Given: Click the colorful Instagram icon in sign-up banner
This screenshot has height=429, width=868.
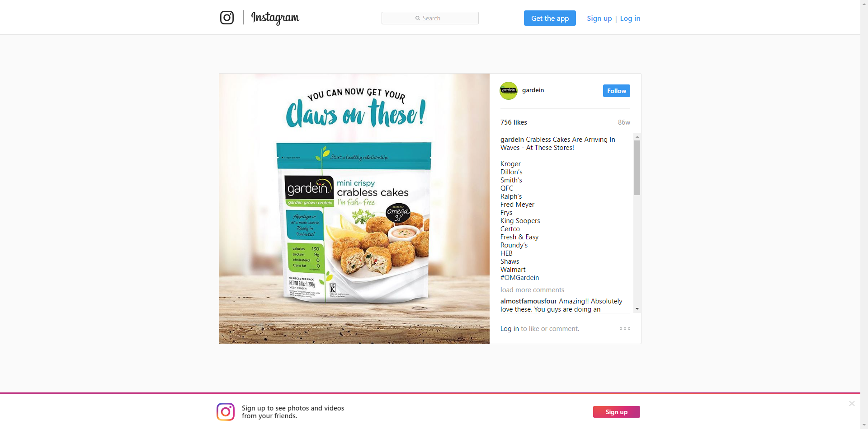Looking at the screenshot, I should point(226,412).
